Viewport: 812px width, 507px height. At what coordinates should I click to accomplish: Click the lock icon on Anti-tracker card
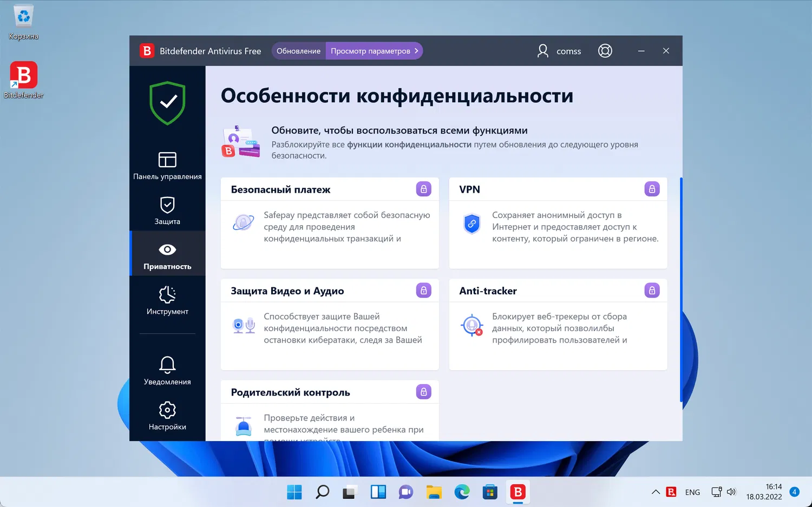tap(652, 291)
